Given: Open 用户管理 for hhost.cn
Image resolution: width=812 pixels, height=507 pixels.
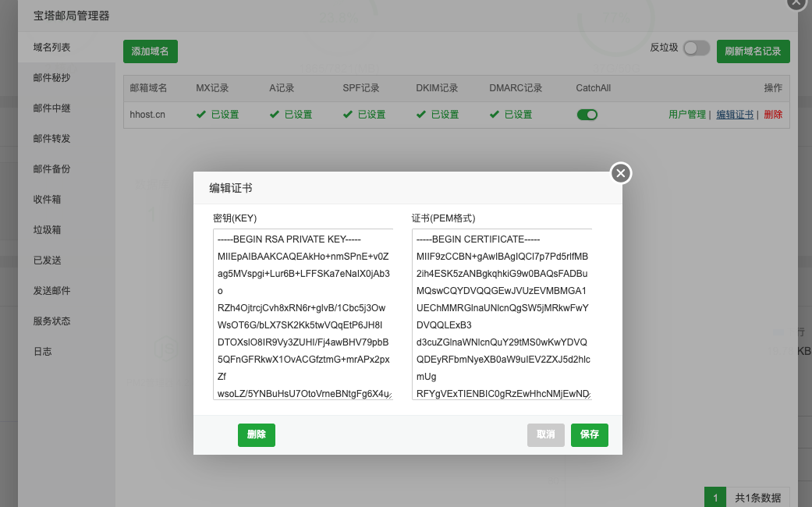Looking at the screenshot, I should click(686, 115).
